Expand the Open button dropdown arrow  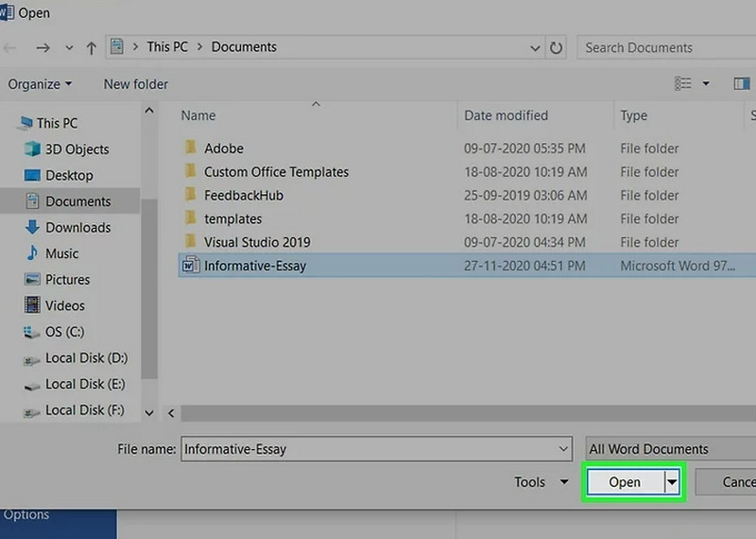coord(672,482)
